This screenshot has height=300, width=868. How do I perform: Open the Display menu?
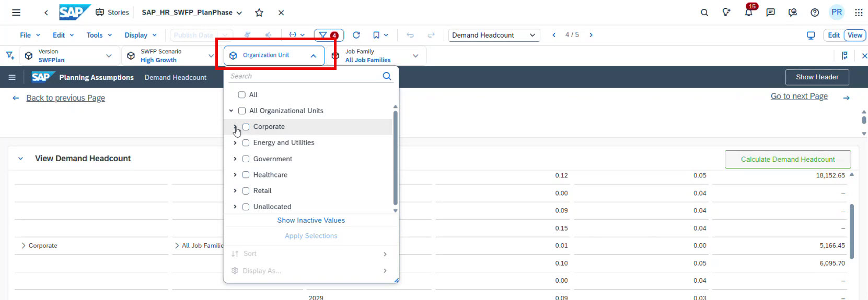coord(140,35)
